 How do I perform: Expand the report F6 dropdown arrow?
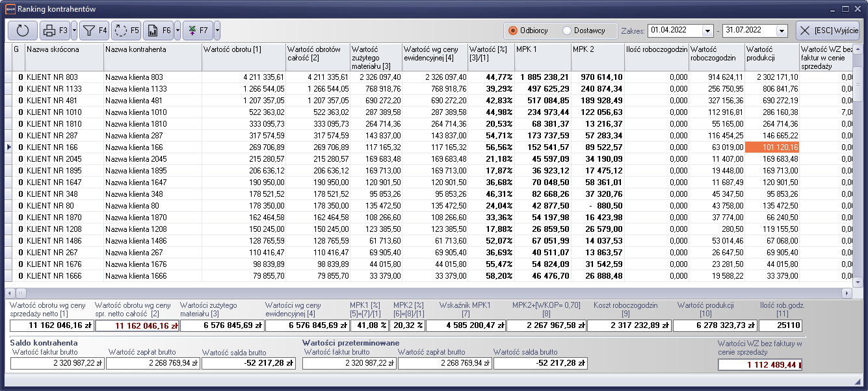click(178, 30)
